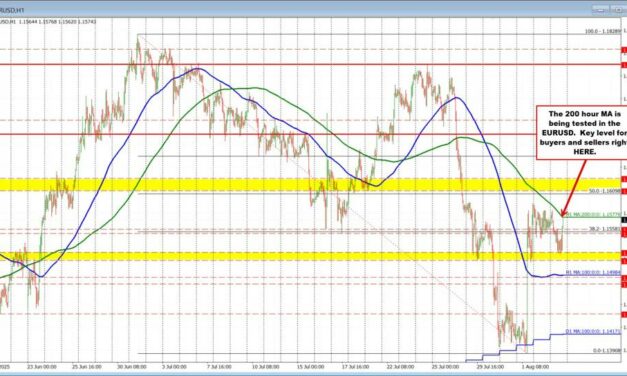The image size is (627, 376).
Task: Click the D1 MA 100 label 1.14171
Action: click(593, 332)
